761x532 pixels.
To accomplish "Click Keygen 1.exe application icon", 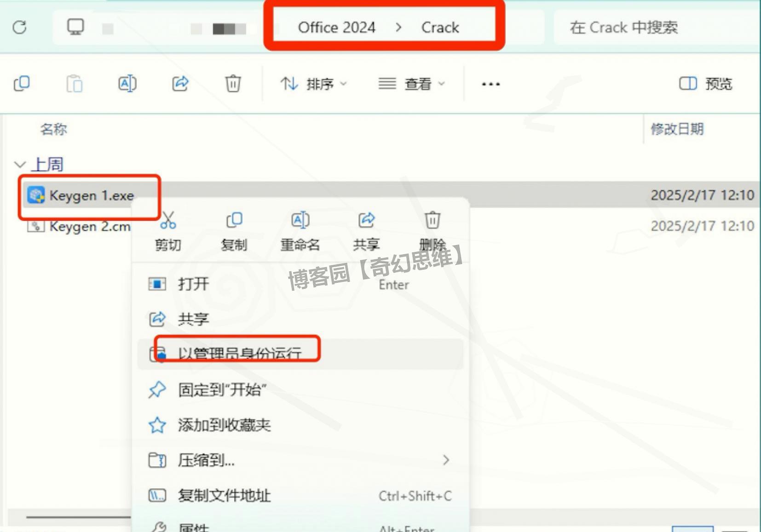I will pyautogui.click(x=36, y=195).
